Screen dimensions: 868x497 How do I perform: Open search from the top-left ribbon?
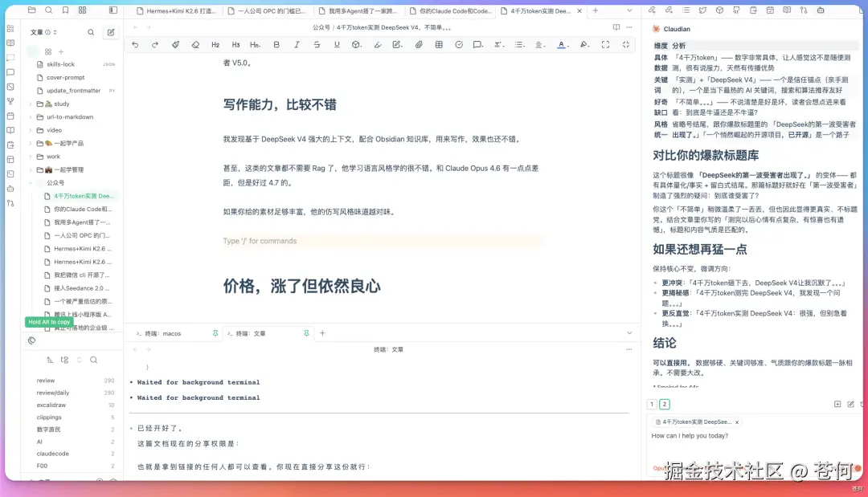tap(49, 10)
